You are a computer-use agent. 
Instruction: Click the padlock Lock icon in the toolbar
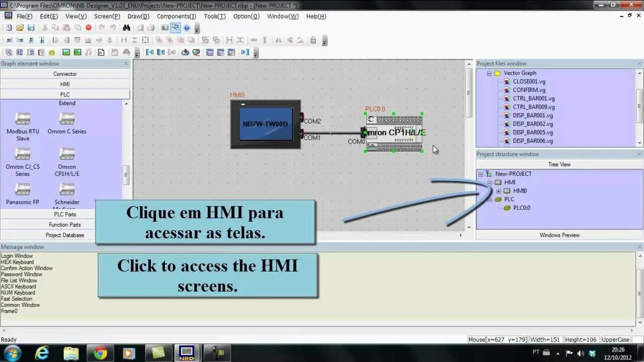point(313,40)
